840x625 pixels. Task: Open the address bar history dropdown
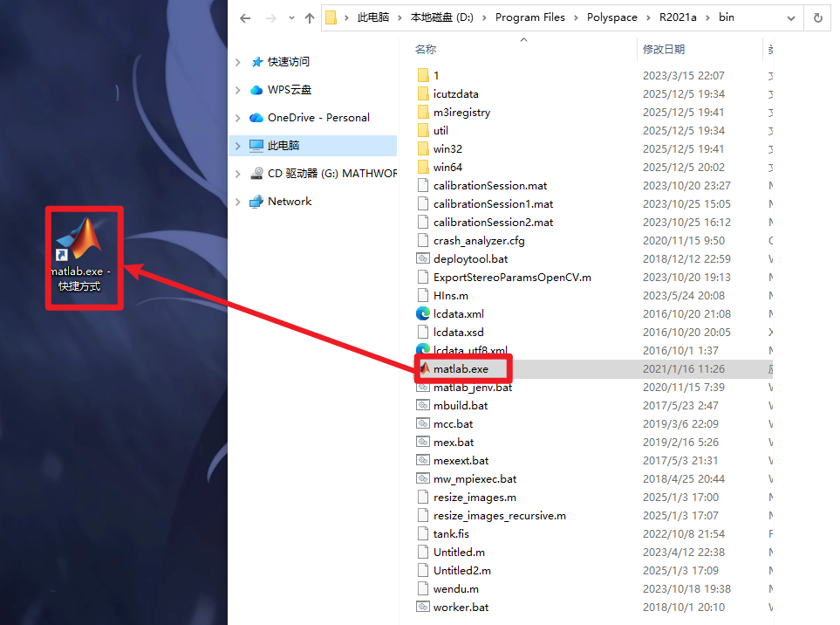coord(790,18)
